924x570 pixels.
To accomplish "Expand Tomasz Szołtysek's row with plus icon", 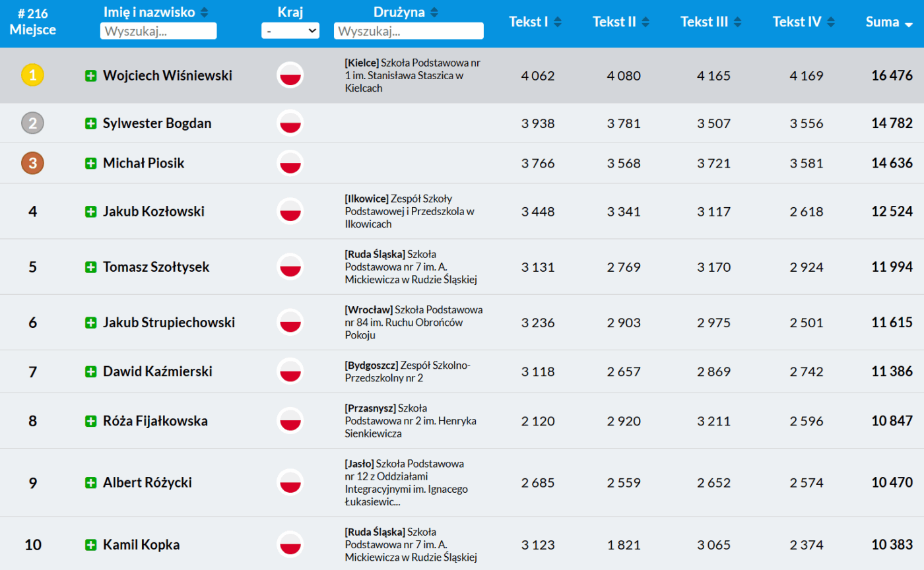I will pos(91,267).
